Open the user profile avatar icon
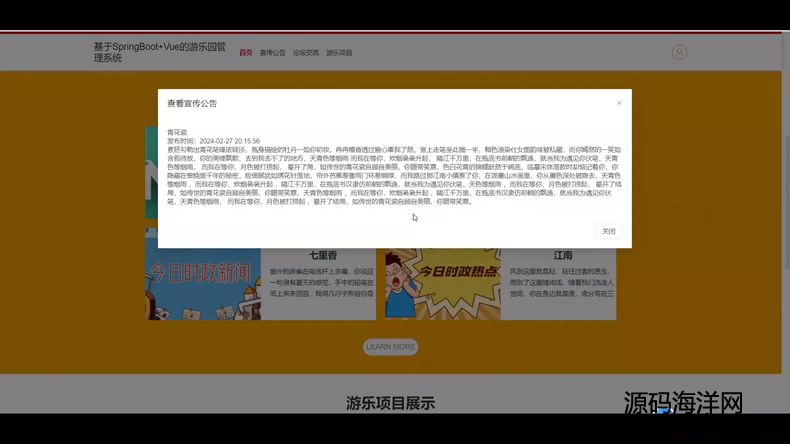Image resolution: width=790 pixels, height=444 pixels. pos(679,52)
